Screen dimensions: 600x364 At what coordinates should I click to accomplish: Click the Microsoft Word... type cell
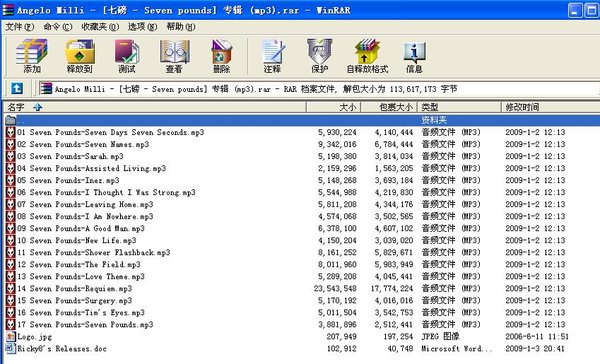[457, 349]
